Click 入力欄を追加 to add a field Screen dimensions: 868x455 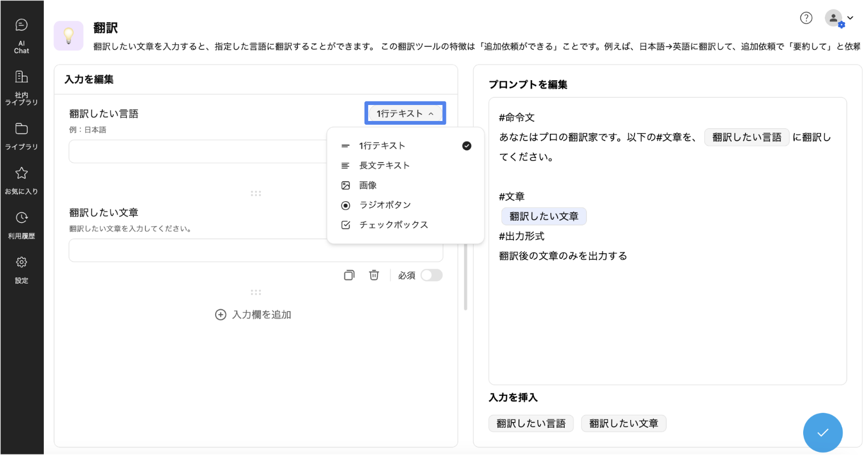click(253, 314)
